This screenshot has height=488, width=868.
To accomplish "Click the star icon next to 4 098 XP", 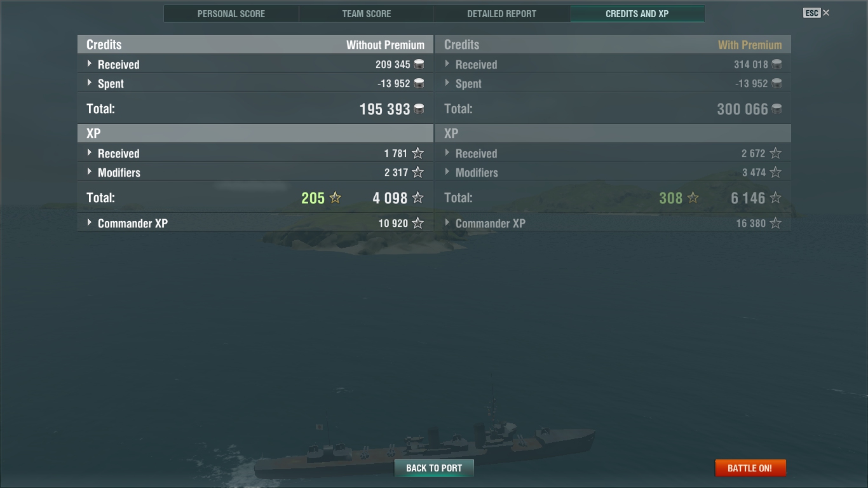I will tap(417, 198).
